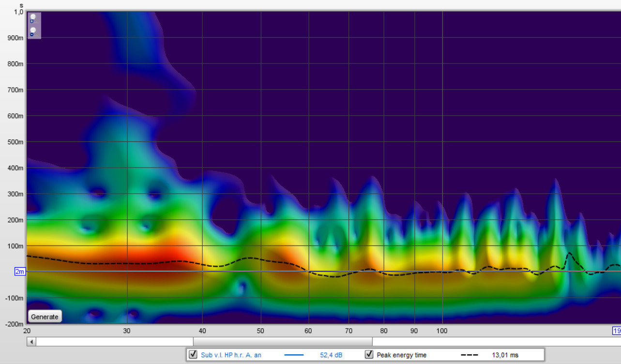Click the blue-outlined frequency box at right end

coord(617,331)
